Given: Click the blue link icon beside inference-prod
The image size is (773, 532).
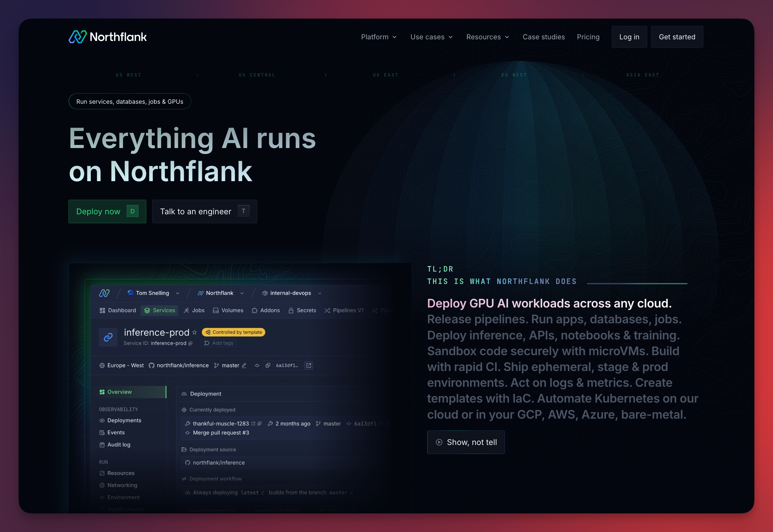Looking at the screenshot, I should pos(108,337).
